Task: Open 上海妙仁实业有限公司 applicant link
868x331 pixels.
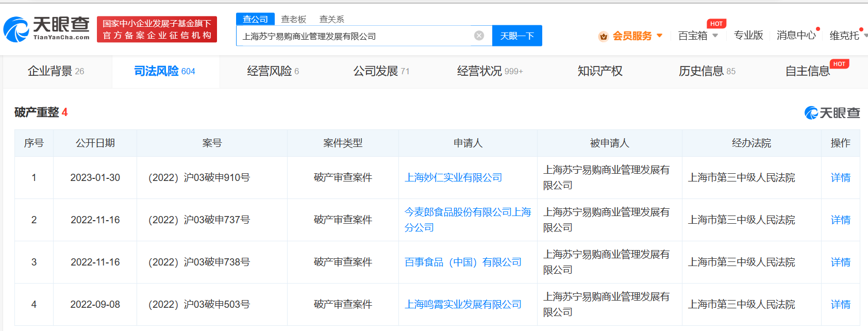Action: pos(453,178)
